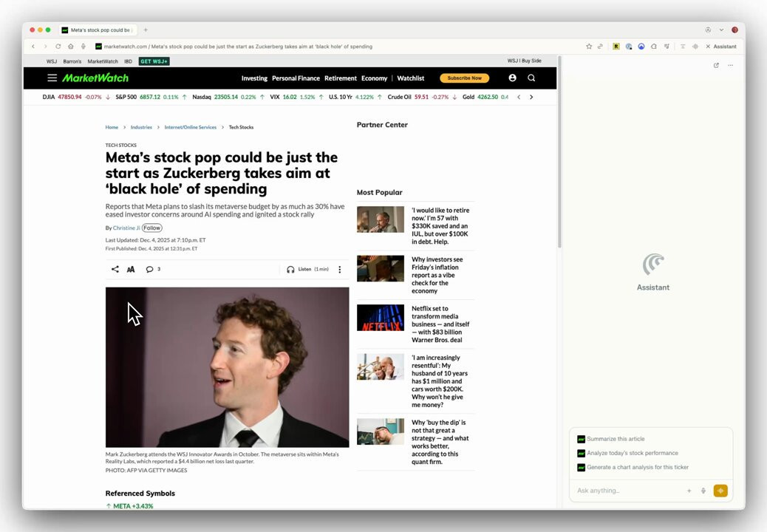767x532 pixels.
Task: Click the MarketWatch logo
Action: click(95, 78)
